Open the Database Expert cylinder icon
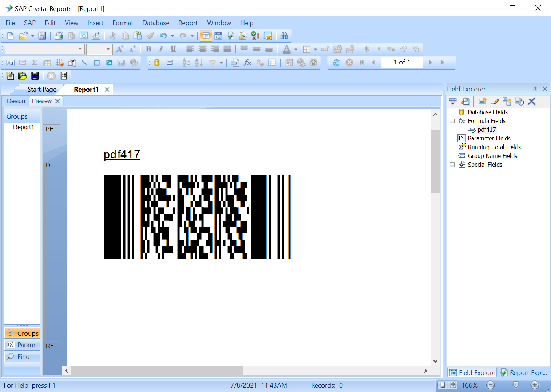551x392 pixels. (x=157, y=63)
